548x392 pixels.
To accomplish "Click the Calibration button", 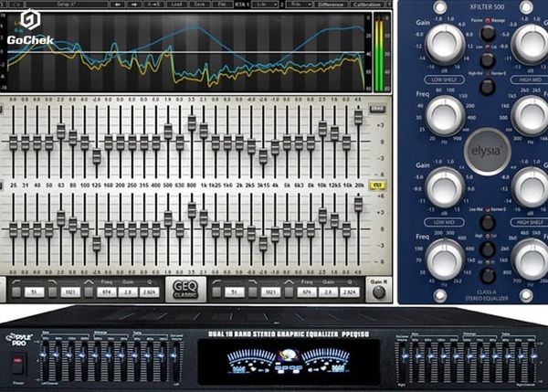I will (366, 5).
